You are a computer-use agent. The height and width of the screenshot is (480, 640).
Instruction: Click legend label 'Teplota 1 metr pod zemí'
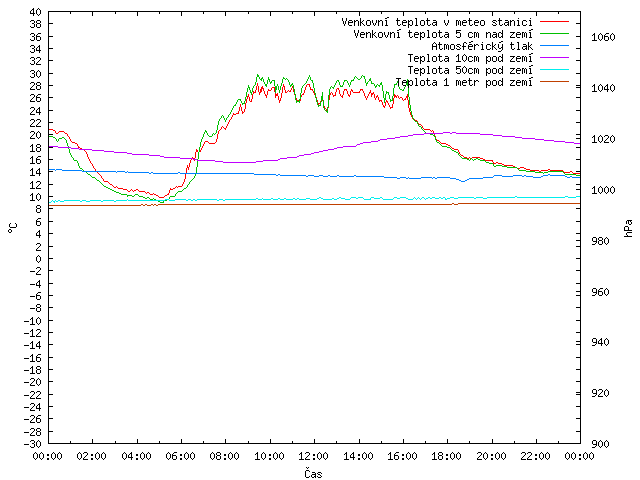(464, 82)
